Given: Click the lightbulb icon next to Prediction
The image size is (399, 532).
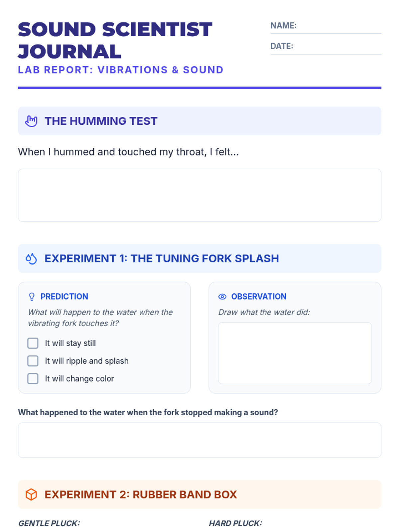Looking at the screenshot, I should coord(32,297).
